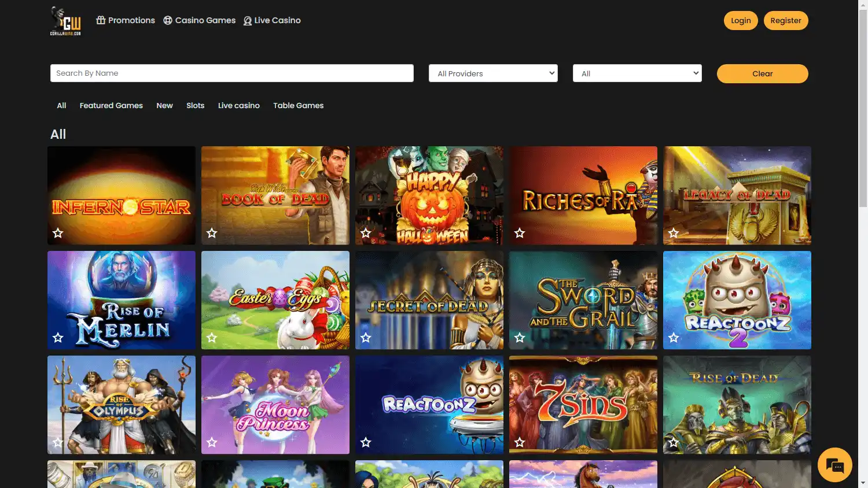Open the Reactoonz game thumbnail
The width and height of the screenshot is (868, 488).
[x=429, y=405]
